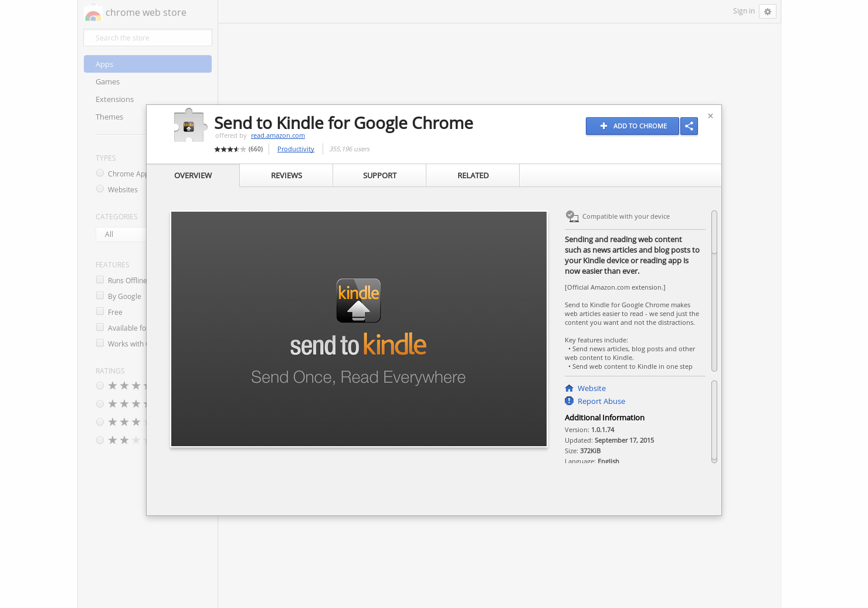Click the share icon beside Add to Chrome
The width and height of the screenshot is (868, 608).
[x=689, y=126]
